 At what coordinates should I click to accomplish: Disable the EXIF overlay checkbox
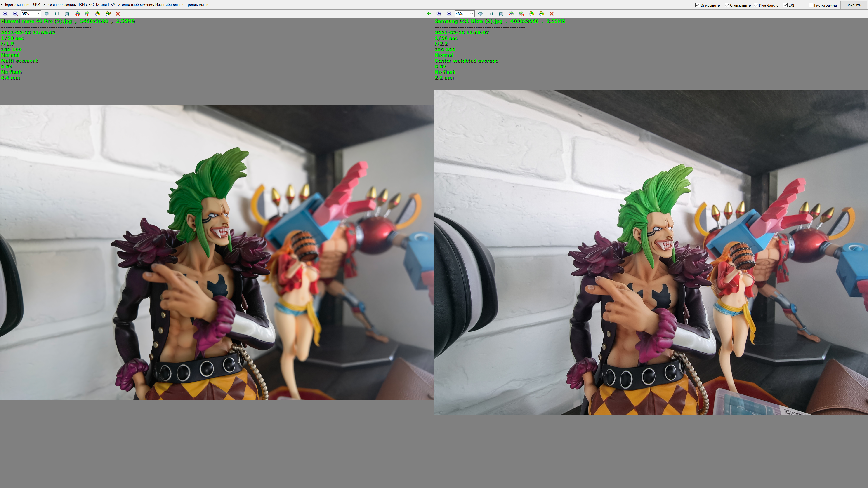pyautogui.click(x=785, y=5)
